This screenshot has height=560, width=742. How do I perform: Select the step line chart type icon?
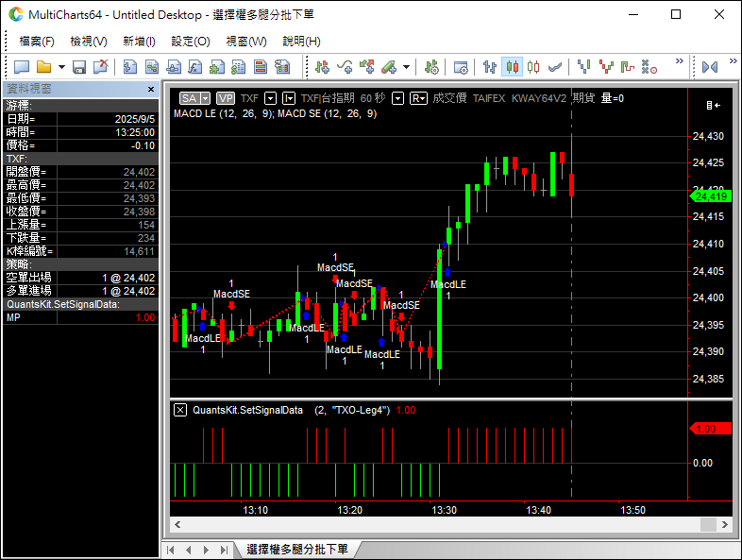628,67
